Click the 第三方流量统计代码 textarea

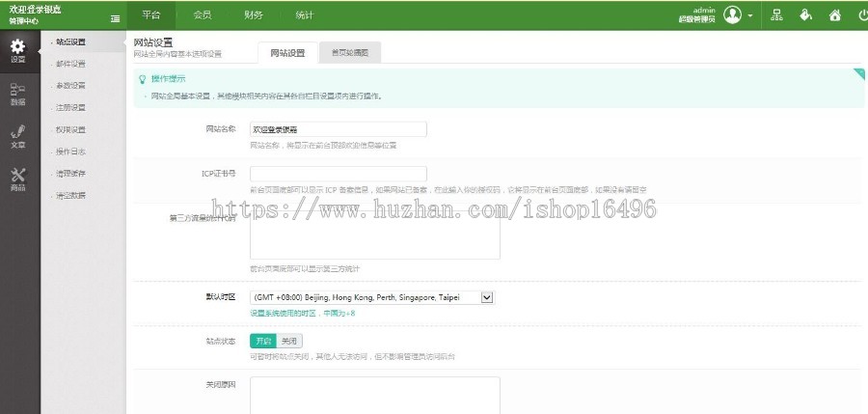coord(375,236)
